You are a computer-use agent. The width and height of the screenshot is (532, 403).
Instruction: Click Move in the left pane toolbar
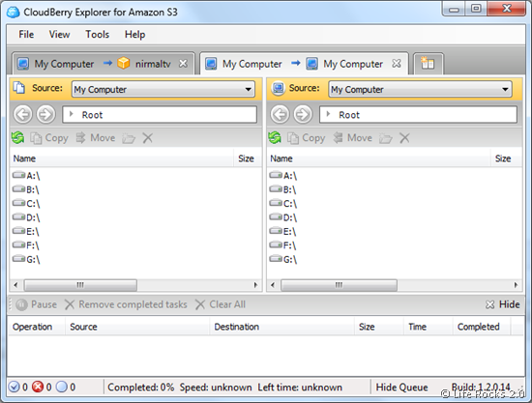96,138
